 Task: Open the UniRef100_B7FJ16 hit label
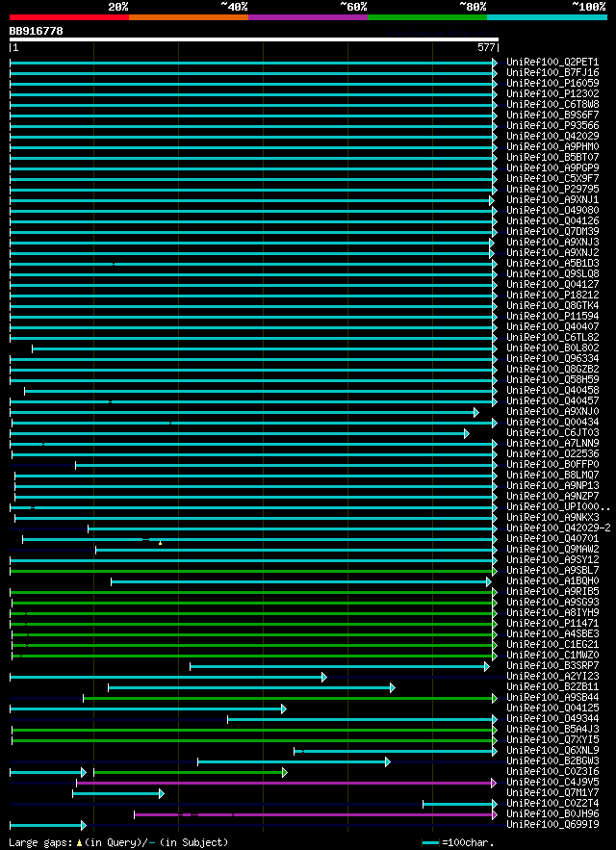click(x=552, y=72)
